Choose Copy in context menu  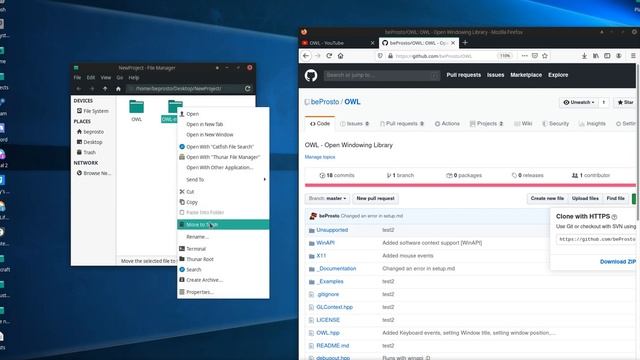(223, 202)
